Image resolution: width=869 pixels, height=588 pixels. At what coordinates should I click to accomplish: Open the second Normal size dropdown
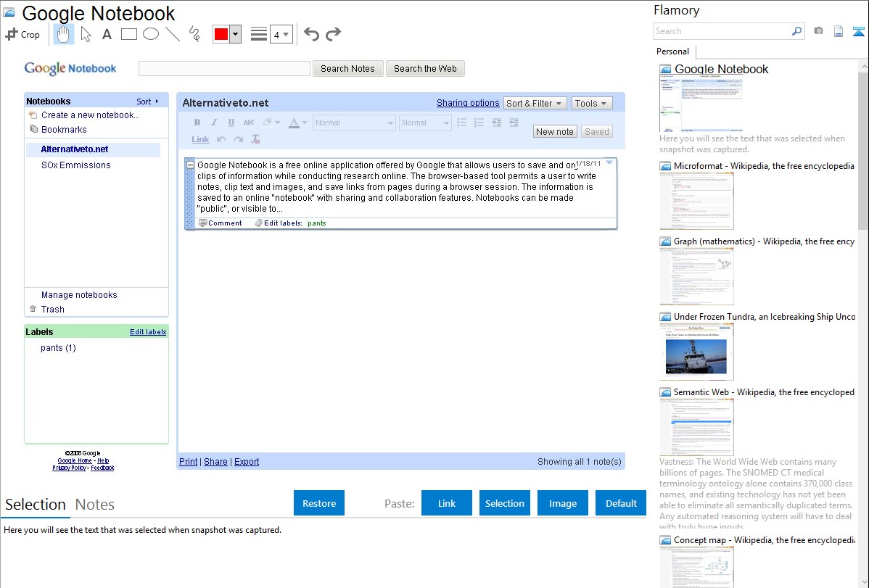coord(424,123)
